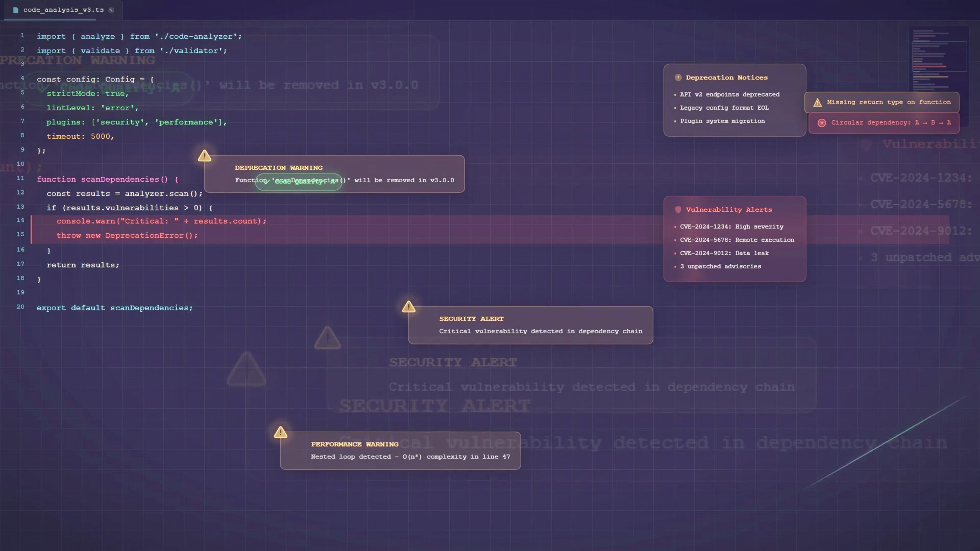
Task: Click 'strictMode: true,' line
Action: [x=88, y=94]
